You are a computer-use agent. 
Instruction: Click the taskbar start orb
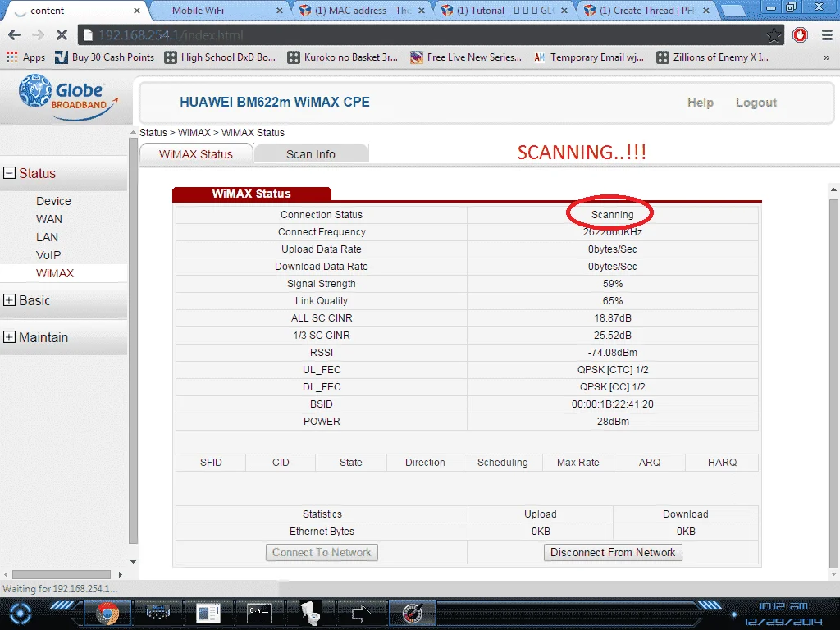(21, 614)
